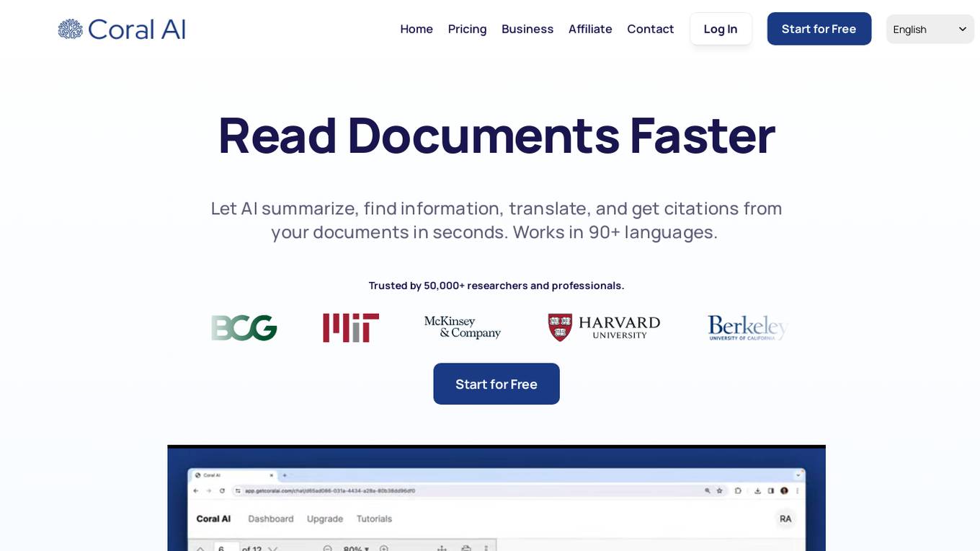The height and width of the screenshot is (551, 980).
Task: Click the Harvard University logo
Action: point(604,327)
